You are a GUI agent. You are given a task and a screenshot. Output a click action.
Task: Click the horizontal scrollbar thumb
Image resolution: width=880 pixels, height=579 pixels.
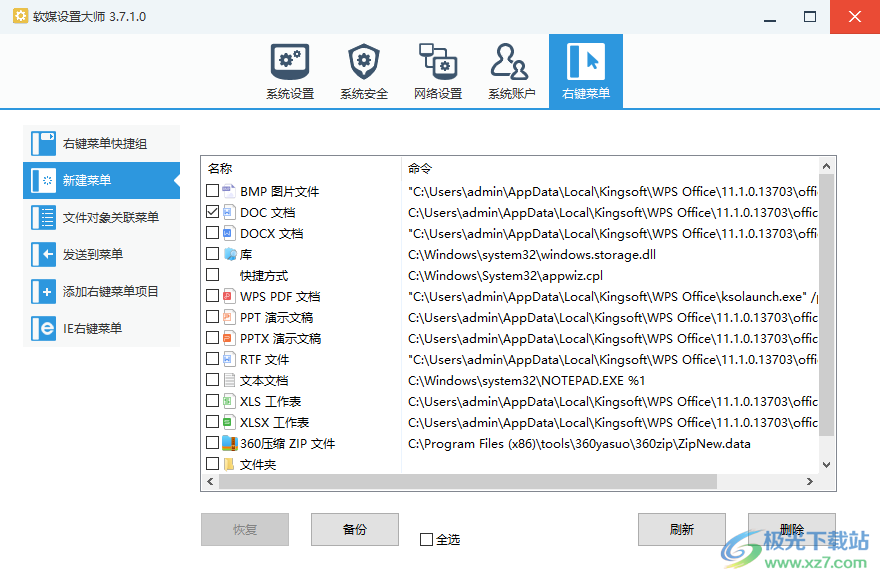point(468,481)
